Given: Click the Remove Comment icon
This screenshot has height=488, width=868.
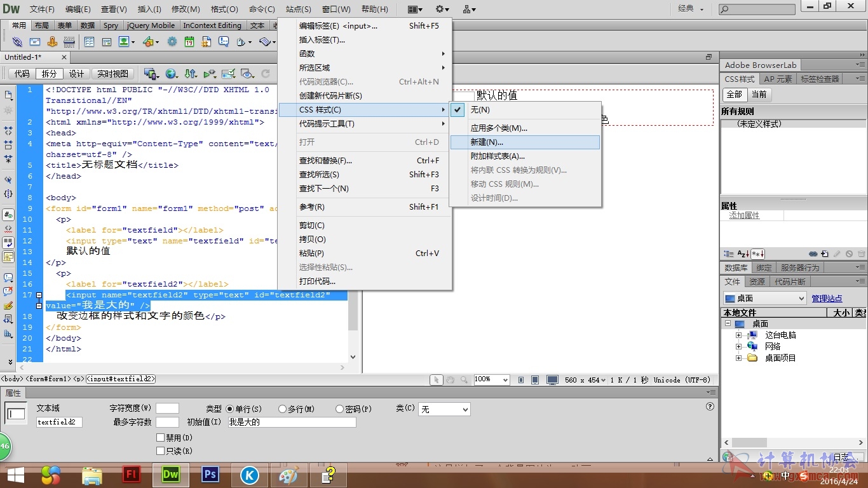Looking at the screenshot, I should click(x=8, y=292).
